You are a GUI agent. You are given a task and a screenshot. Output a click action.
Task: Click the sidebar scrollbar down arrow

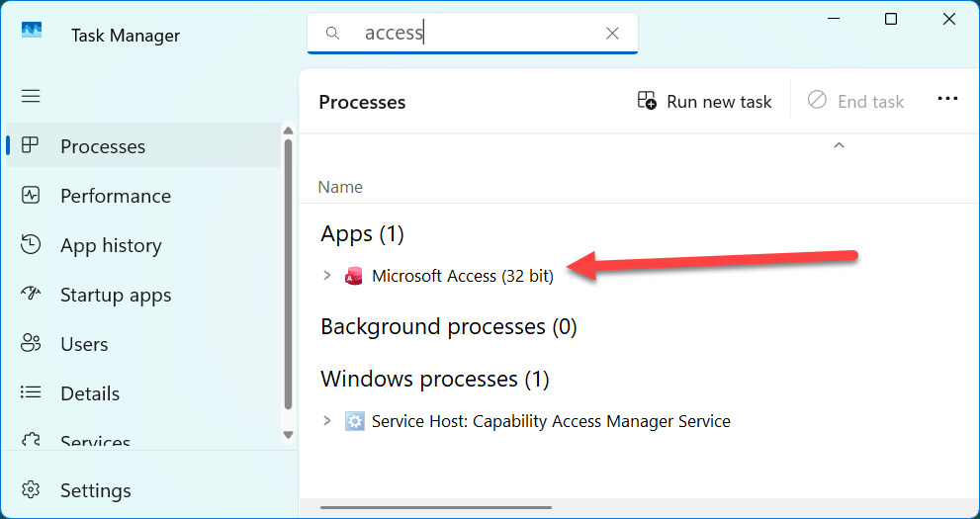tap(288, 435)
